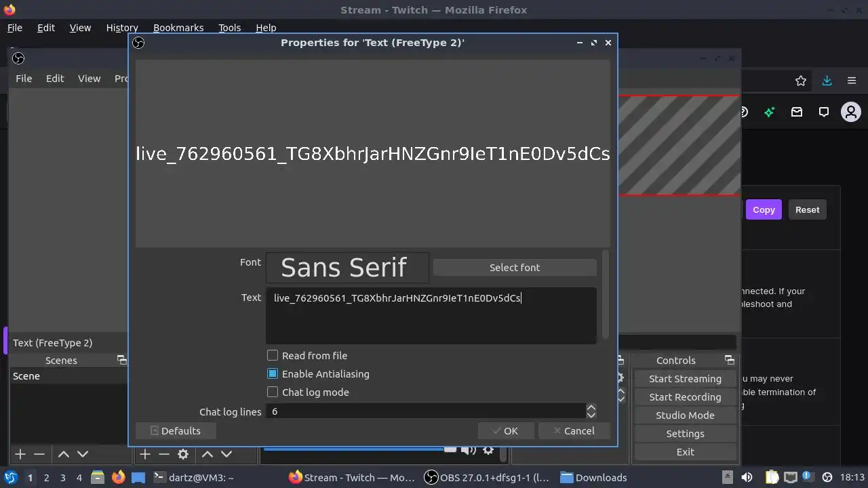Click the Studio Mode button

pyautogui.click(x=685, y=415)
